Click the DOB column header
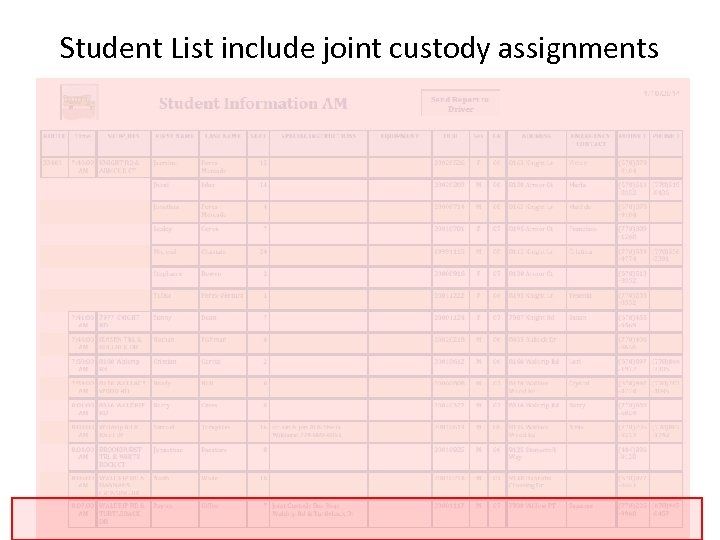The height and width of the screenshot is (540, 720). click(451, 136)
